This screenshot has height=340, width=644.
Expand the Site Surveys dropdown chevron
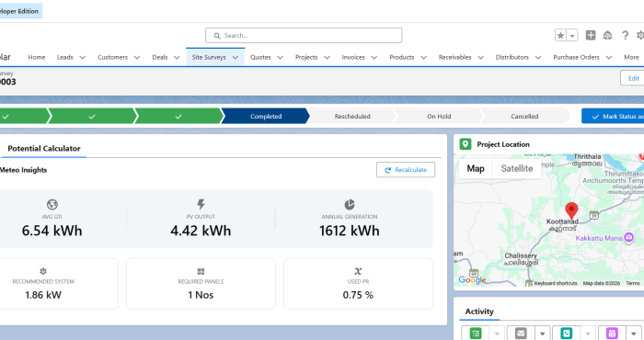tap(236, 57)
